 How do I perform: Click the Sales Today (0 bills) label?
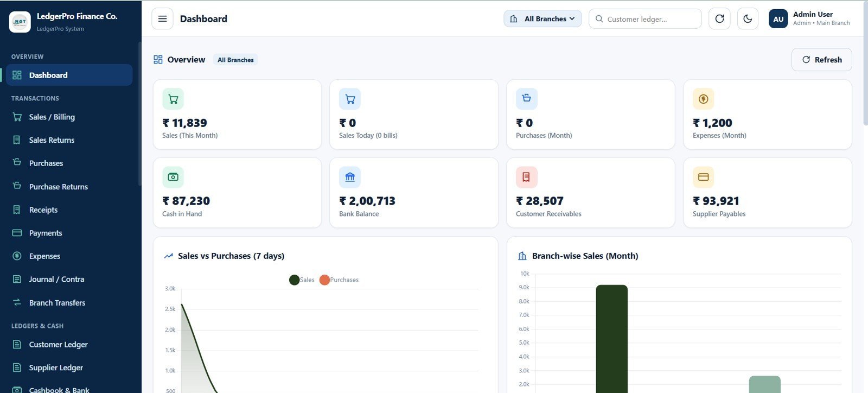tap(368, 136)
